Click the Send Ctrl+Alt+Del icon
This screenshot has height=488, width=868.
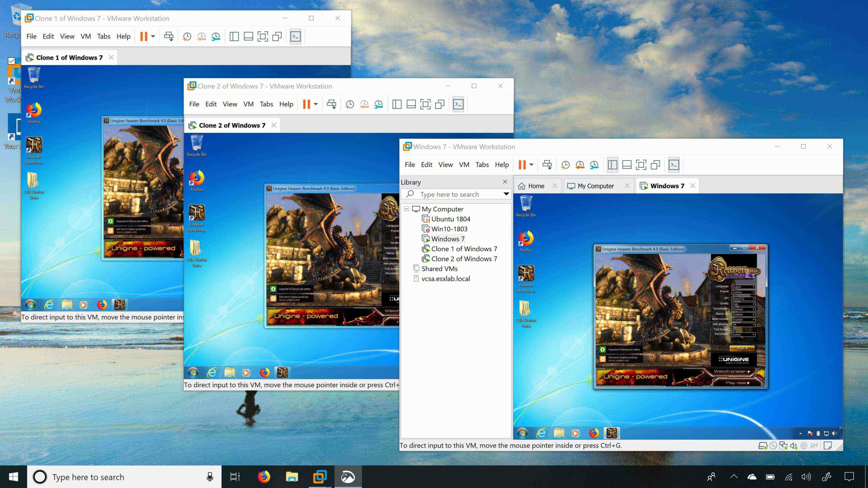(547, 164)
